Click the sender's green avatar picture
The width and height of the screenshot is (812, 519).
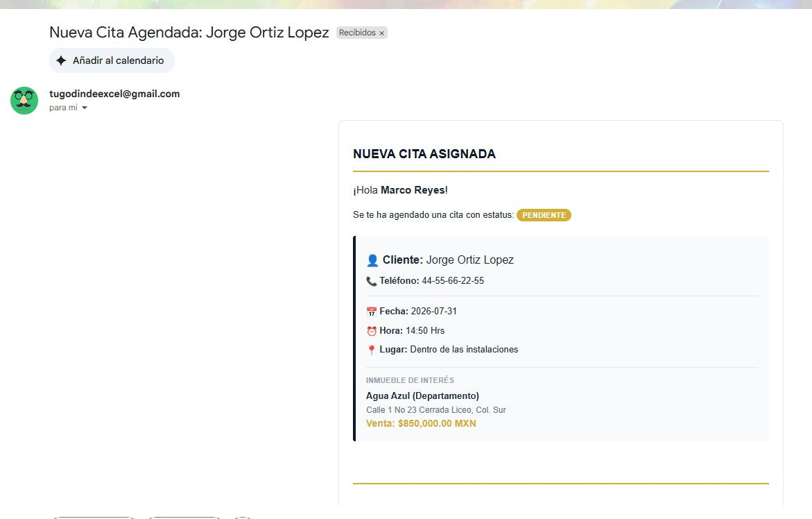click(24, 101)
